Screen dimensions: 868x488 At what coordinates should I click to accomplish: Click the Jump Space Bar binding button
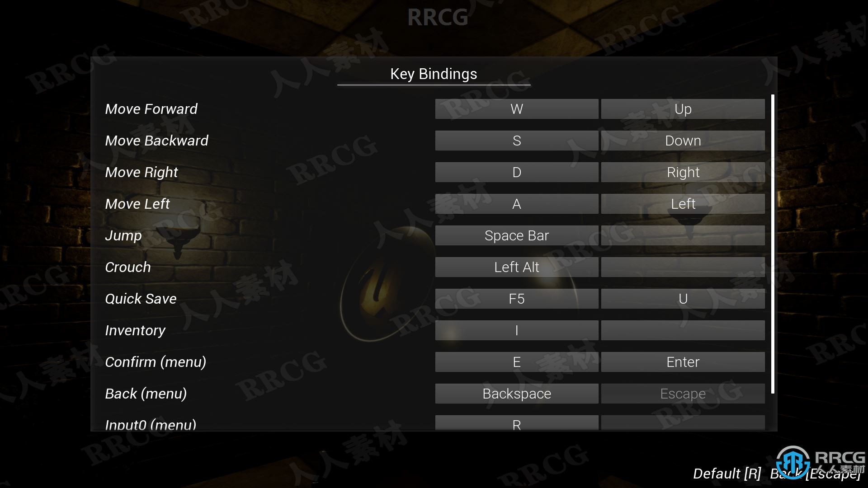pyautogui.click(x=516, y=235)
